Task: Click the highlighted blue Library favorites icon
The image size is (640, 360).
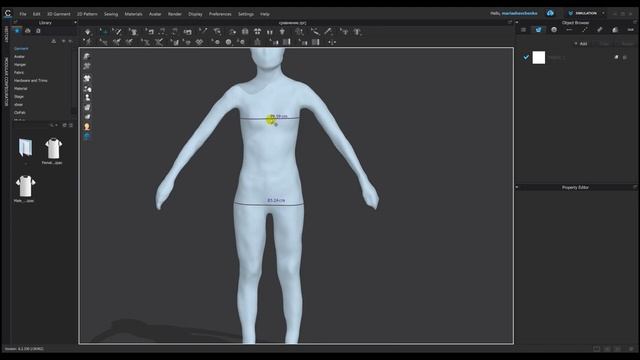Action: pos(17,31)
